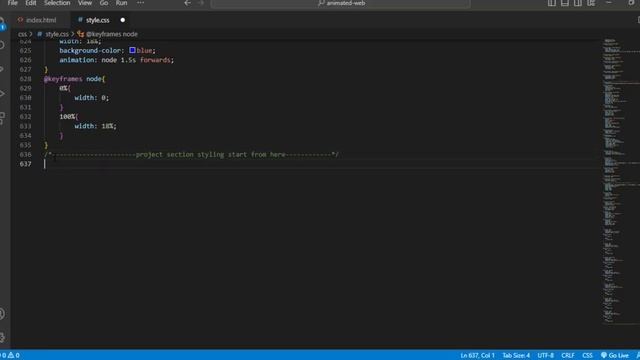Open the File menu
This screenshot has width=640, height=360.
[x=13, y=3]
